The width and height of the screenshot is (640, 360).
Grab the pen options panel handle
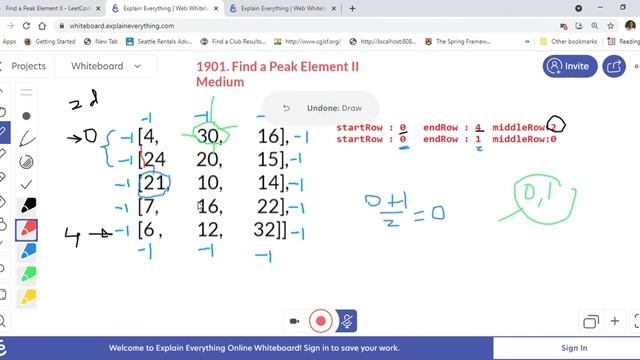pyautogui.click(x=26, y=92)
